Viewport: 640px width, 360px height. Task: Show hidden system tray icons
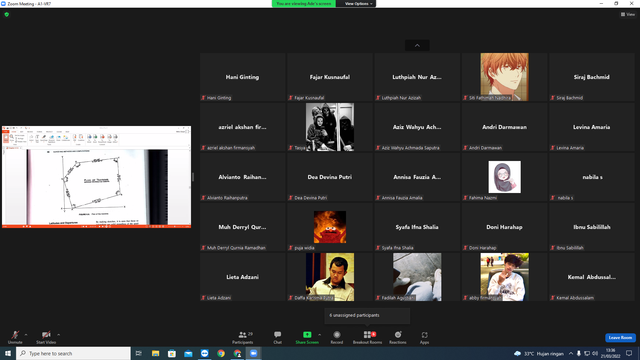[571, 353]
